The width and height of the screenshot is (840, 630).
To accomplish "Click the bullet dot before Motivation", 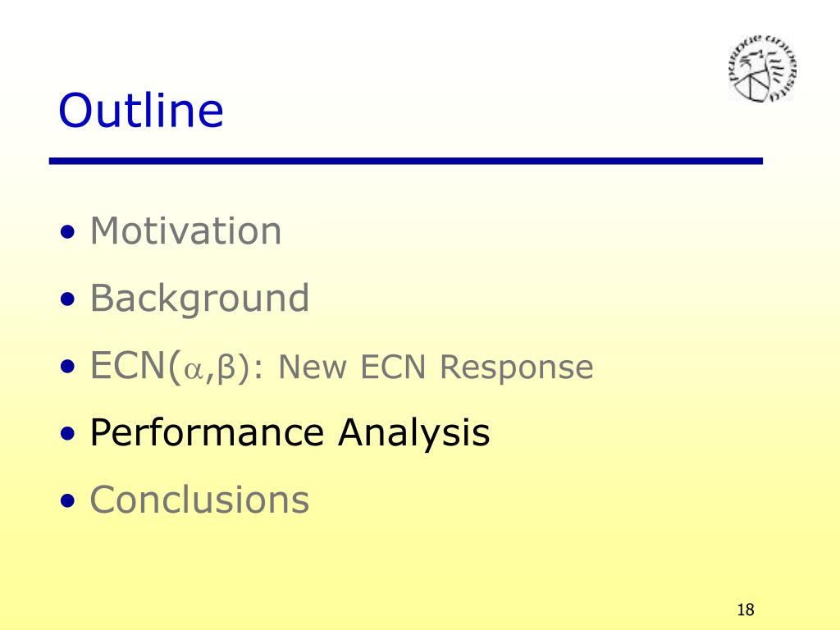I will coord(68,232).
